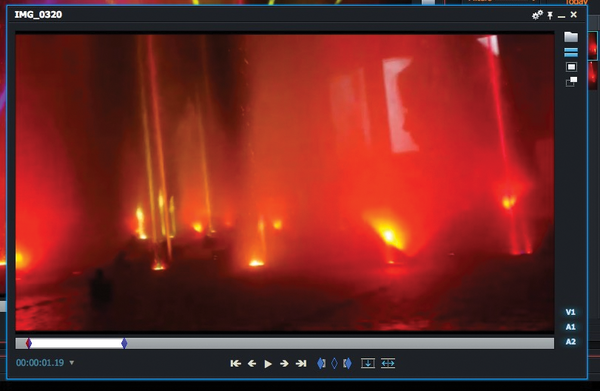600x391 pixels.
Task: Toggle the A1 audio track
Action: coord(571,327)
